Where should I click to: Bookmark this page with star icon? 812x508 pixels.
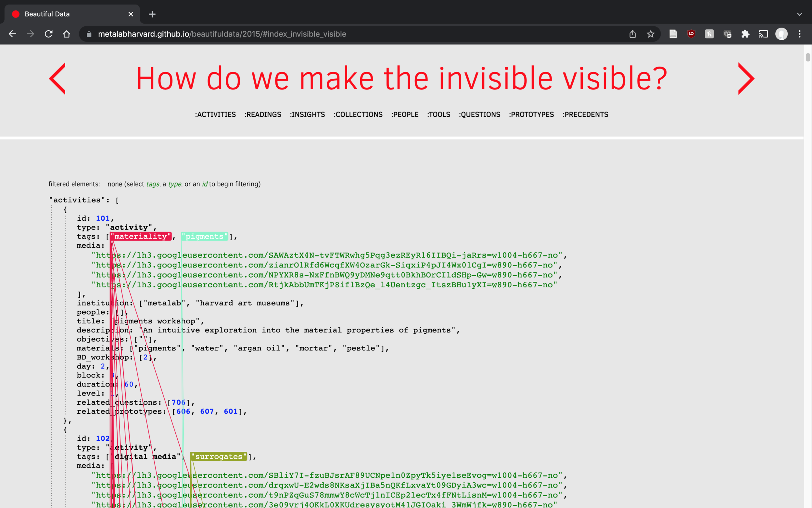pyautogui.click(x=651, y=34)
